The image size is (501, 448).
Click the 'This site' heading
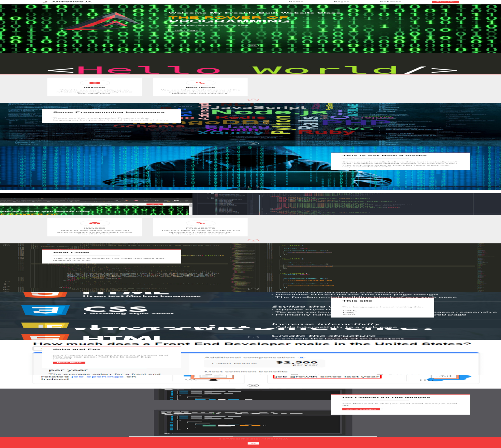(357, 301)
